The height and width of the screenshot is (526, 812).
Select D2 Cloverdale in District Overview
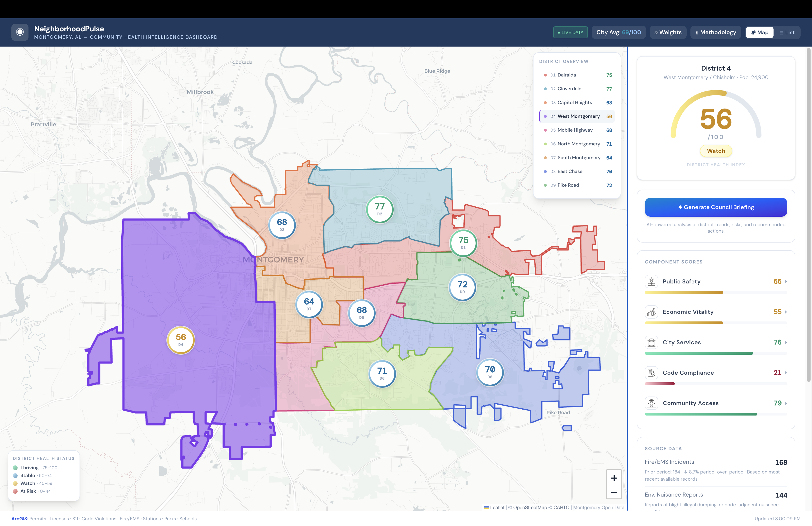coord(577,89)
